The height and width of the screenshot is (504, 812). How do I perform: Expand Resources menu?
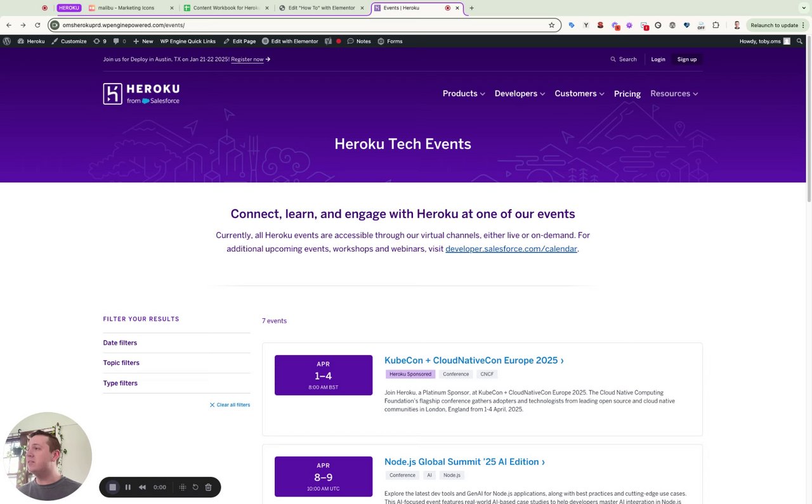(674, 94)
